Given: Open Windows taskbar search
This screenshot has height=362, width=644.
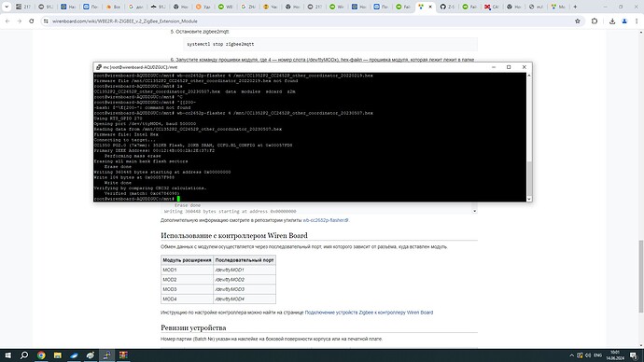Looking at the screenshot, I should tap(24, 355).
